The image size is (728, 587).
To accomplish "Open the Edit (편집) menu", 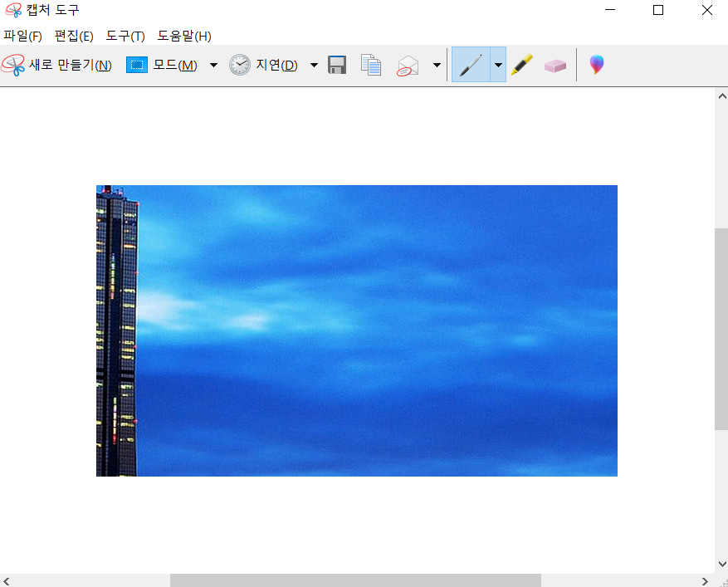I will click(x=74, y=36).
